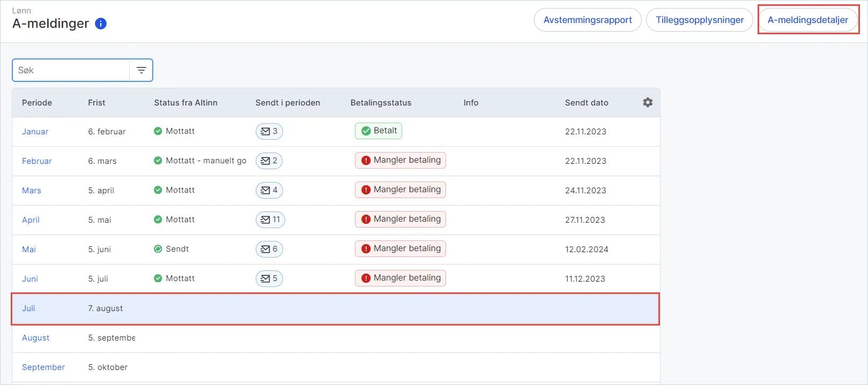Click Mangler betaling badge for Mai
Viewport: 868px width, 385px height.
coord(400,248)
